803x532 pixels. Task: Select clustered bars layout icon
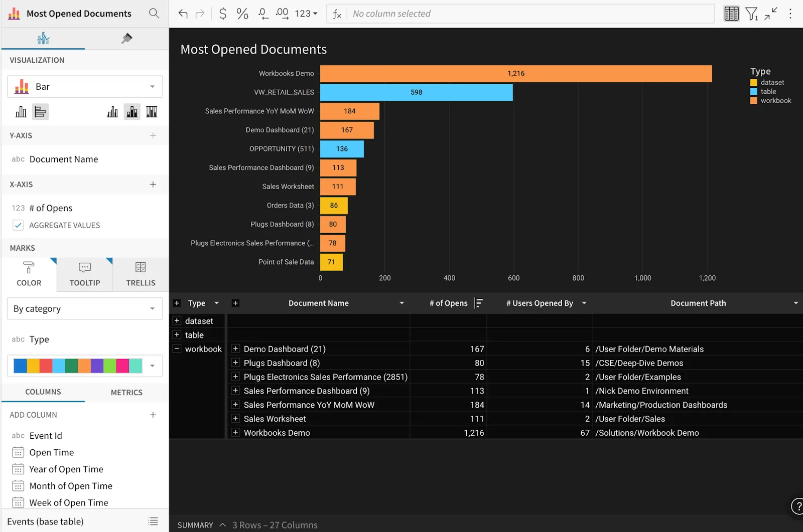(112, 112)
